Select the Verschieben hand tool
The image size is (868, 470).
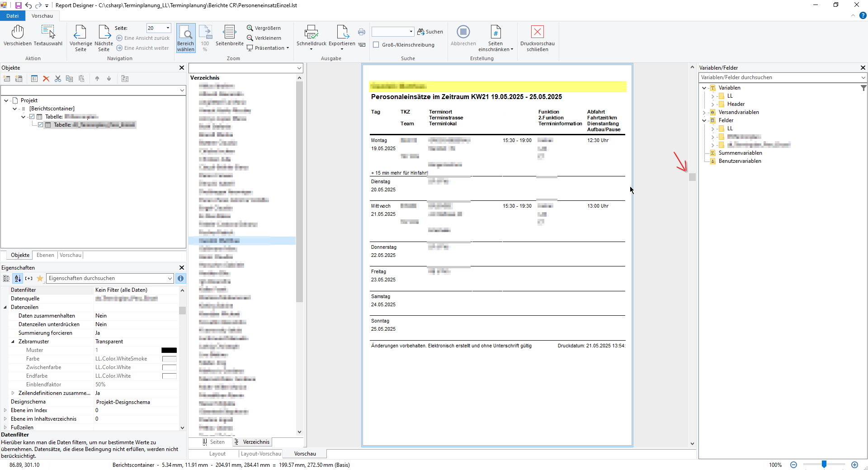18,36
